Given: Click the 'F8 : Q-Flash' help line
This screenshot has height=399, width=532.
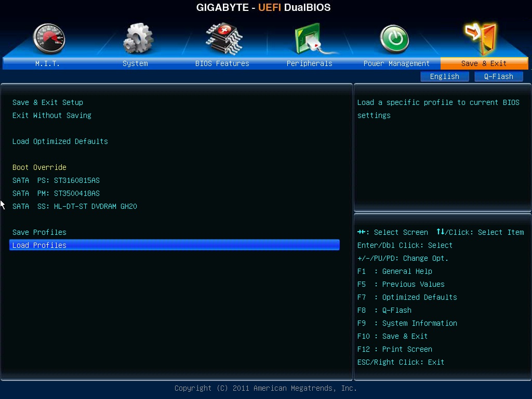Looking at the screenshot, I should click(x=384, y=311).
